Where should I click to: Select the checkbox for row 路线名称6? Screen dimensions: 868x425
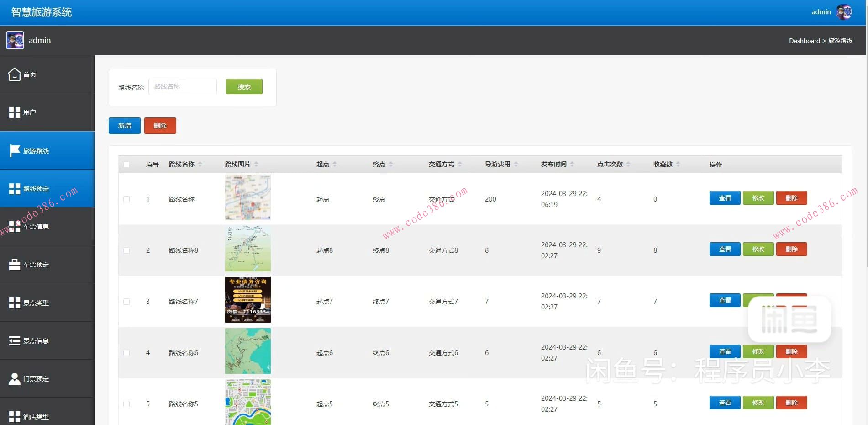126,353
